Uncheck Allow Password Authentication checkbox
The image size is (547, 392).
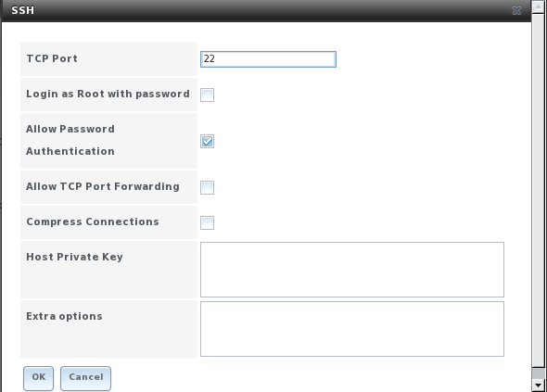click(208, 141)
